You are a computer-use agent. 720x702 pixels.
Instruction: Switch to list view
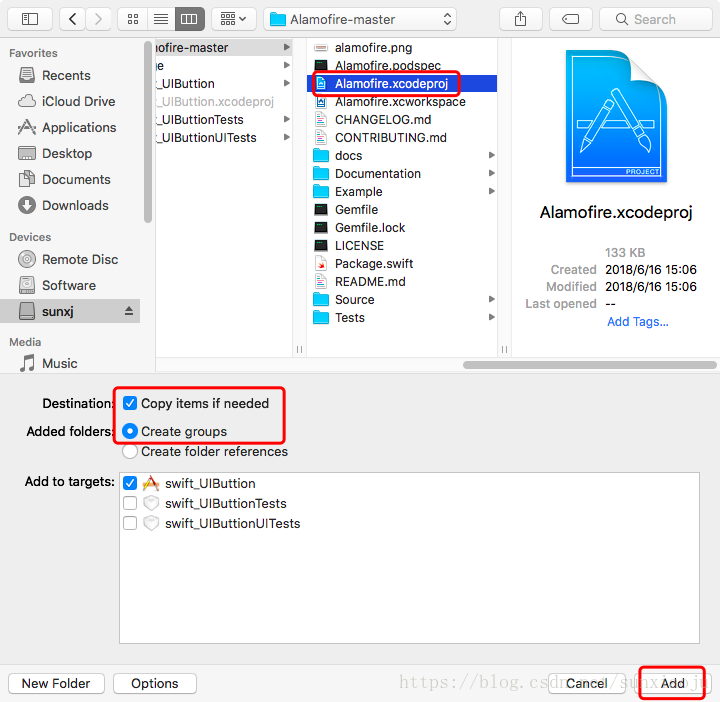click(161, 19)
